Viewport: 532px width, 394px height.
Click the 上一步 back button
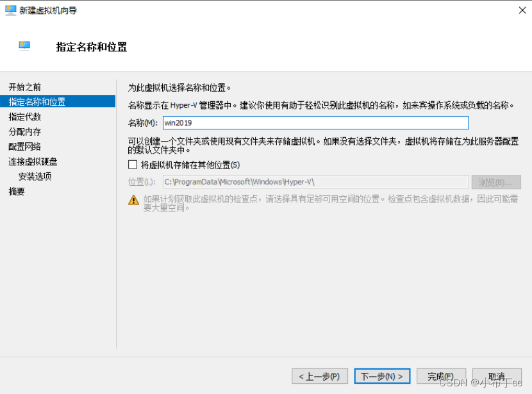(x=320, y=376)
